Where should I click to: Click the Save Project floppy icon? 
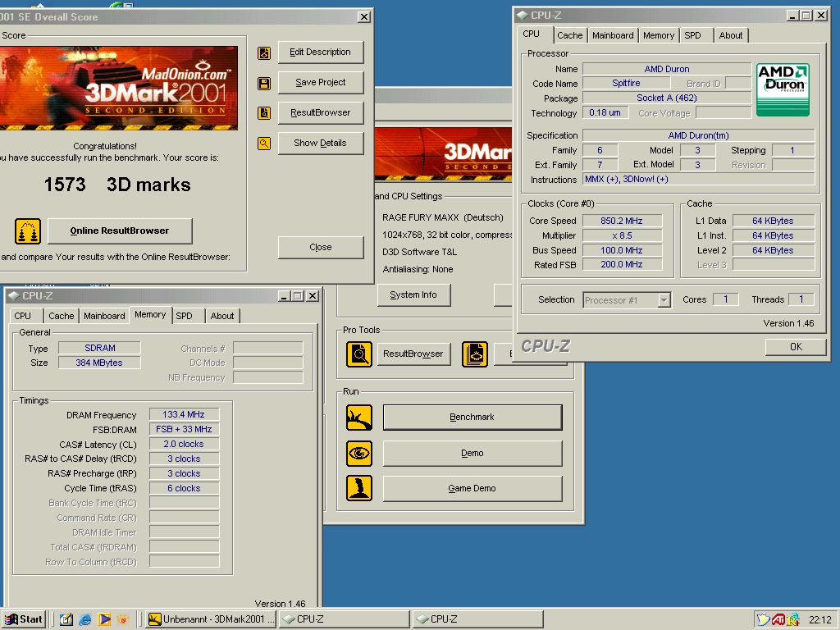coord(264,83)
